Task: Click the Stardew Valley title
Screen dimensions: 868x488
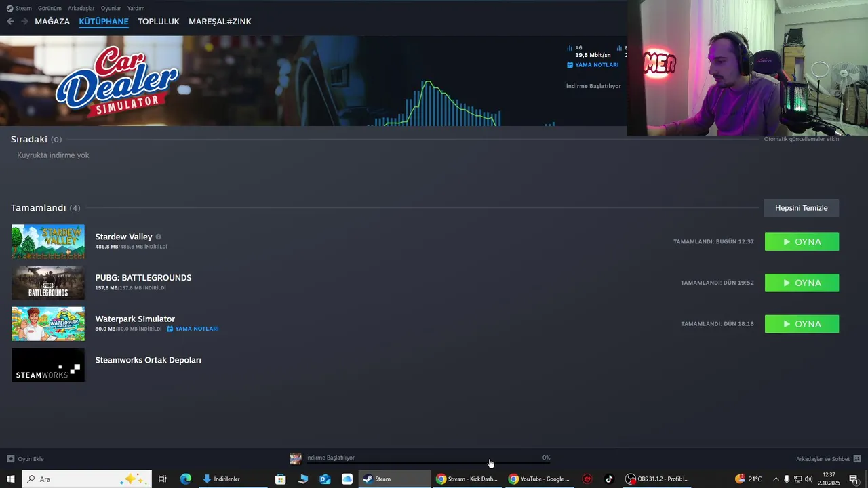Action: pos(123,237)
